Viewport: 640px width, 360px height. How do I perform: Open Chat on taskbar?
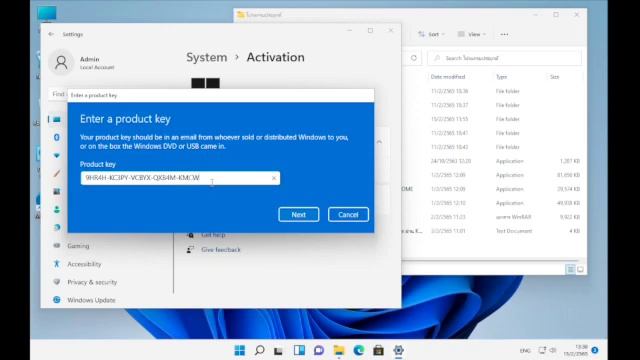[319, 350]
